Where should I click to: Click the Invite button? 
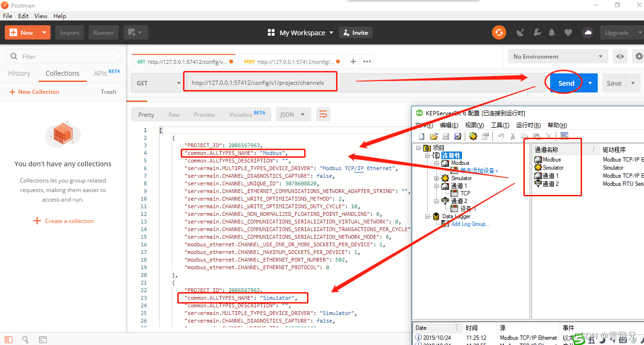click(356, 32)
